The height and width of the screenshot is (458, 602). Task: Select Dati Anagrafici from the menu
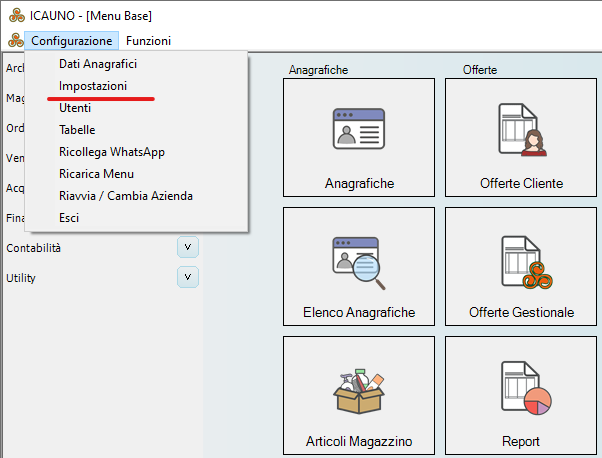[x=98, y=64]
